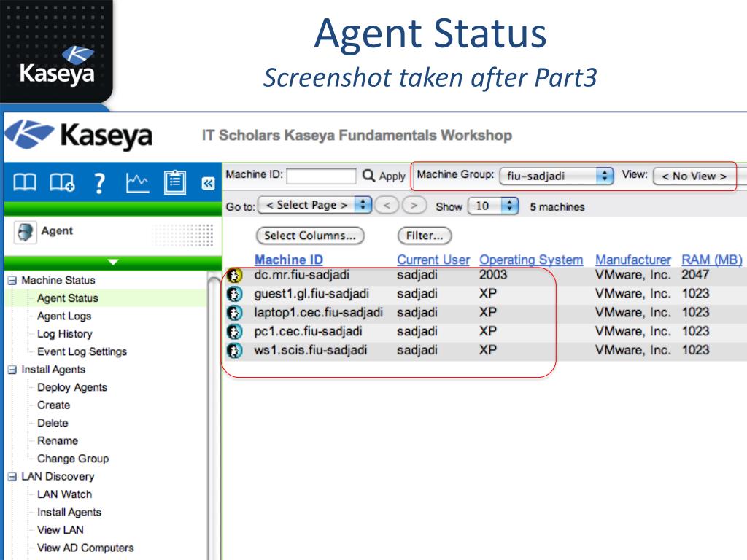Collapse sidebar with double-arrow icon
The image size is (747, 560).
208,183
